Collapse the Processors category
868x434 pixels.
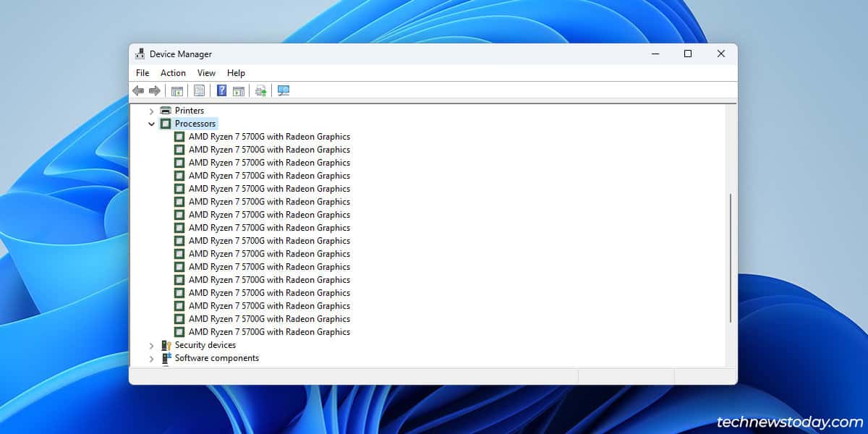coord(151,124)
